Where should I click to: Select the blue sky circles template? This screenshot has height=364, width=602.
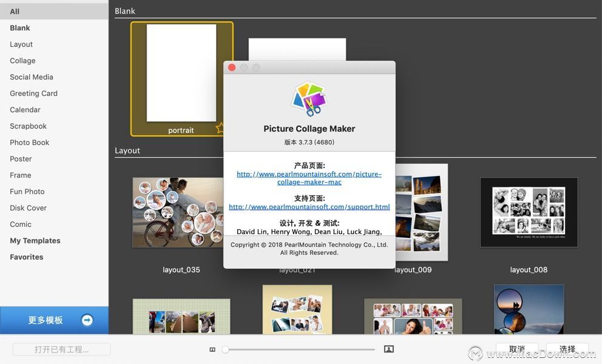(x=529, y=309)
